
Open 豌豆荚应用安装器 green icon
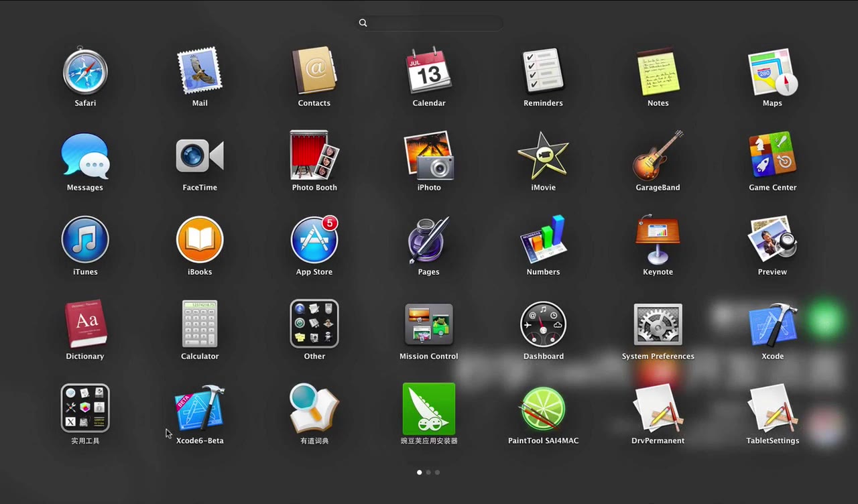[429, 408]
